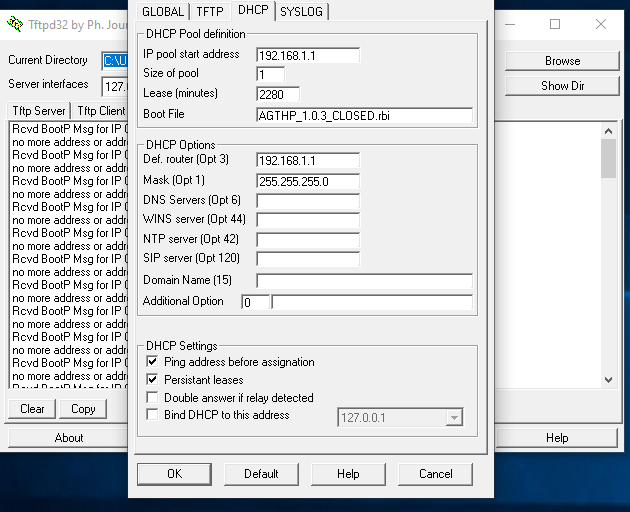Viewport: 630px width, 512px height.
Task: Open the Tftp Client tab in main window
Action: [100, 111]
